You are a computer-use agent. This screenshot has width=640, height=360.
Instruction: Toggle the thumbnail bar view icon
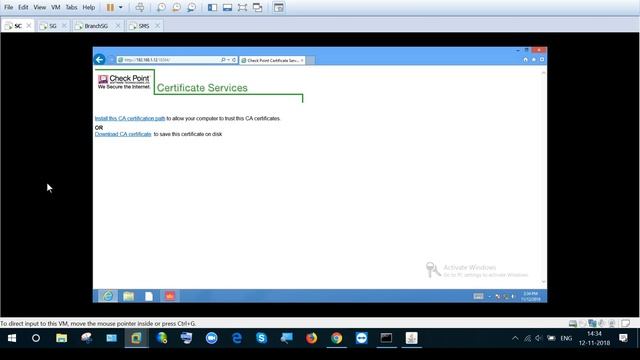pyautogui.click(x=227, y=7)
